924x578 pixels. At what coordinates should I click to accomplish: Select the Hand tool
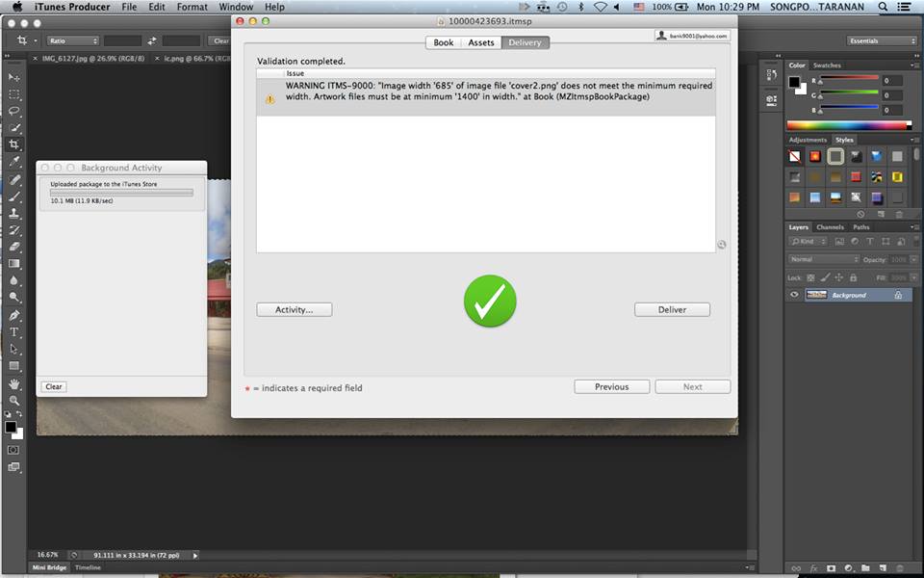click(x=14, y=384)
